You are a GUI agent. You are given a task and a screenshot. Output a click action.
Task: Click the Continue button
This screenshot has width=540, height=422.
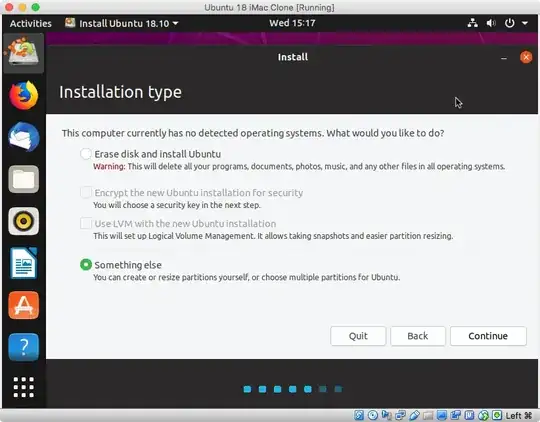488,336
